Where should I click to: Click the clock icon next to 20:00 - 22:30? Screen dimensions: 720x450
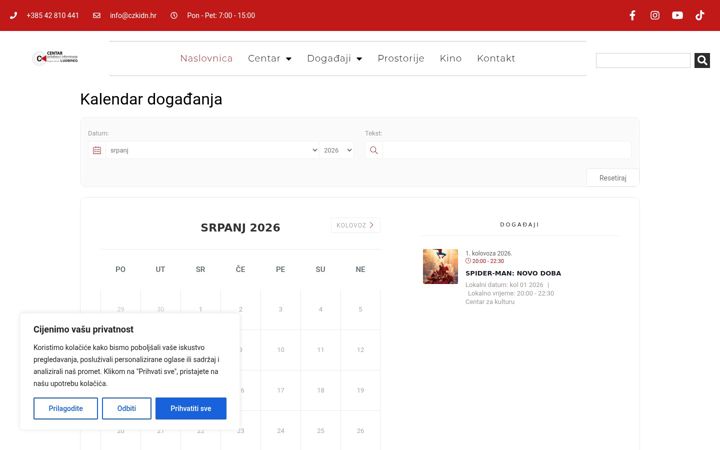(x=468, y=261)
